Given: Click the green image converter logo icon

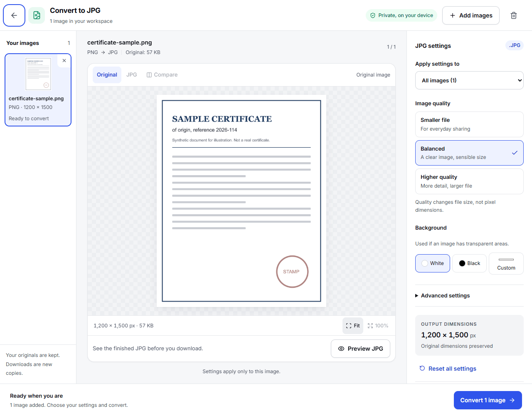Looking at the screenshot, I should [37, 15].
